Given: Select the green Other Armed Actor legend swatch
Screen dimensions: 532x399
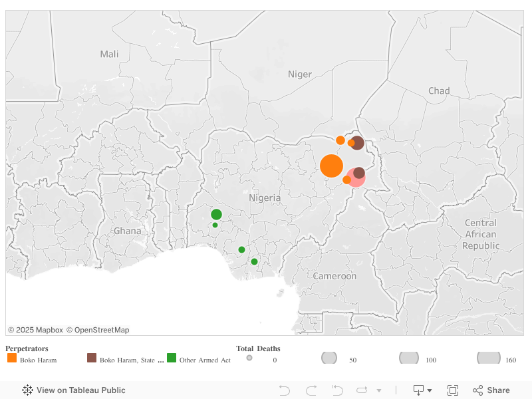Looking at the screenshot, I should pos(172,358).
